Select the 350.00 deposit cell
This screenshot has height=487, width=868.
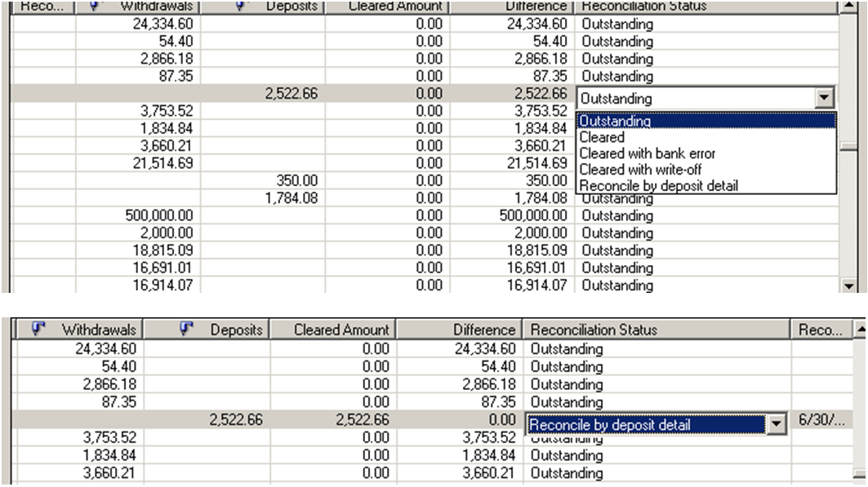263,180
